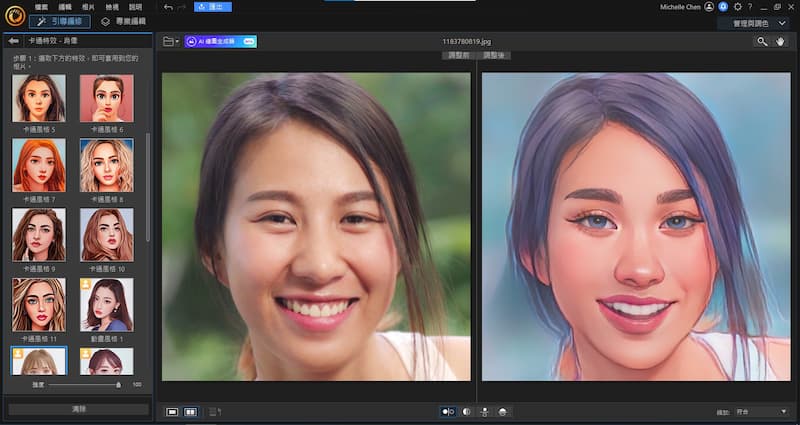Open the help question mark icon
This screenshot has height=425, width=800.
pos(750,7)
